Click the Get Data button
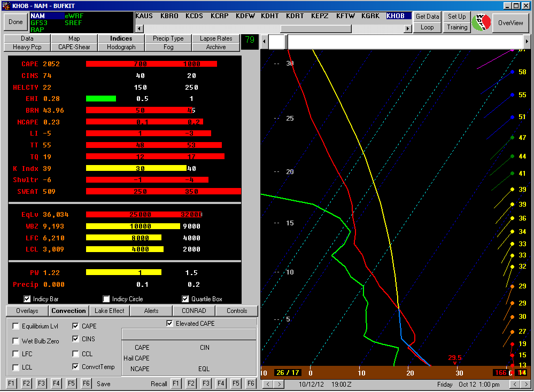The height and width of the screenshot is (392, 534). tap(428, 17)
